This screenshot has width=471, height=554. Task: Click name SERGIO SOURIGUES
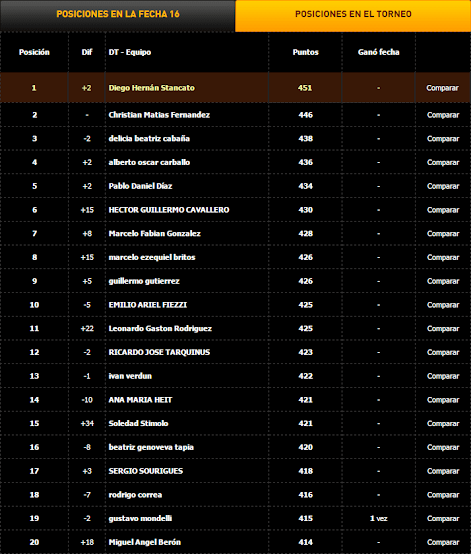(146, 471)
